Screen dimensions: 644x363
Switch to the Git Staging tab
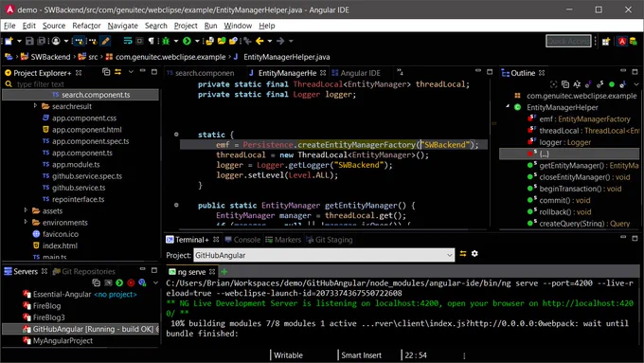[x=330, y=240]
